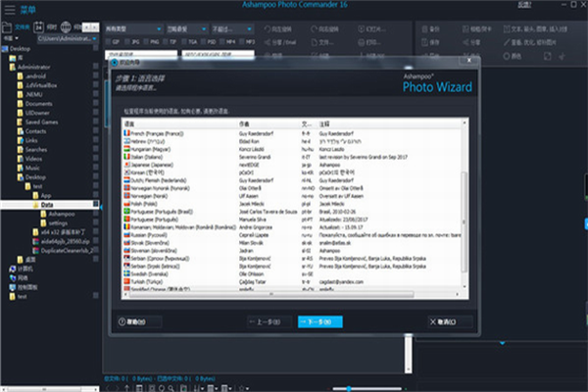Click the print icon

361,42
